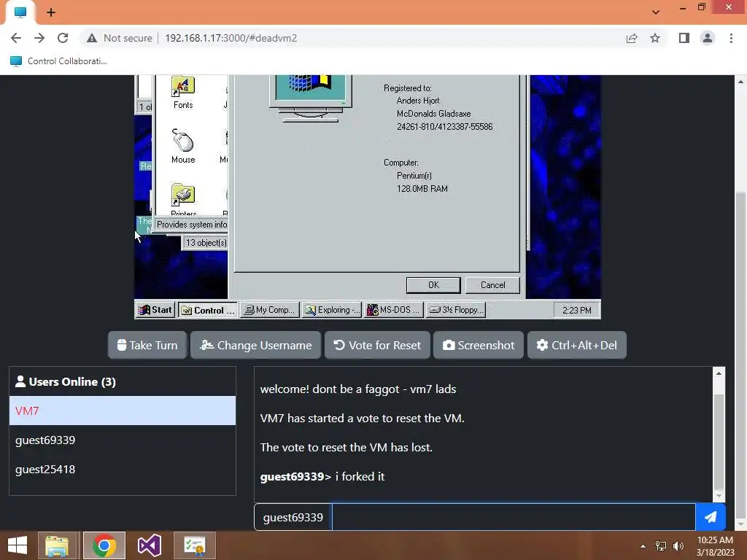The image size is (747, 560).
Task: Go back in browser history
Action: (x=16, y=38)
